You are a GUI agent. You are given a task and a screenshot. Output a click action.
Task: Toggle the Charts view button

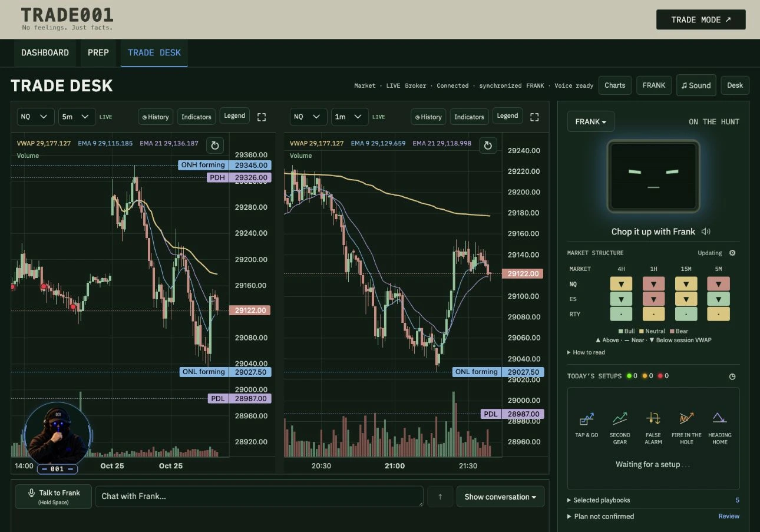tap(614, 85)
